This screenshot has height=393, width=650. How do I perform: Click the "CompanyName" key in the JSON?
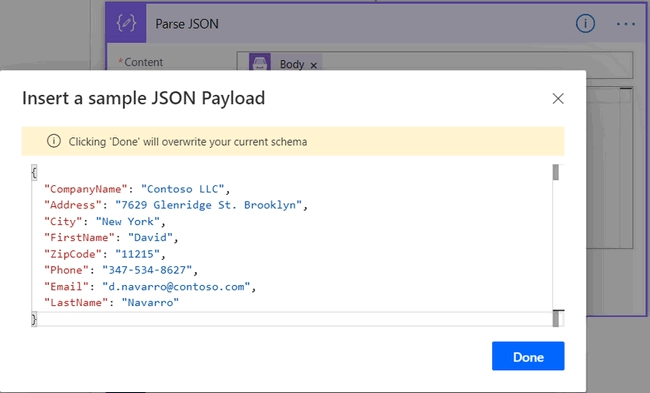click(85, 189)
